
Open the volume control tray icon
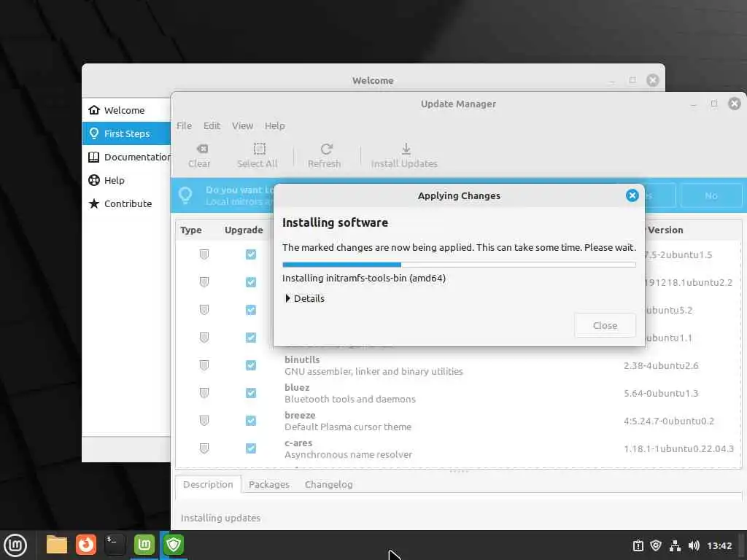[x=694, y=545]
